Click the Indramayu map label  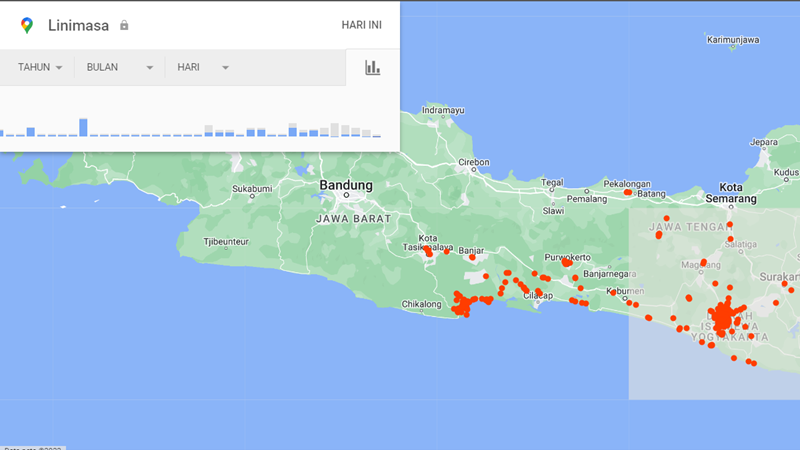pyautogui.click(x=443, y=110)
